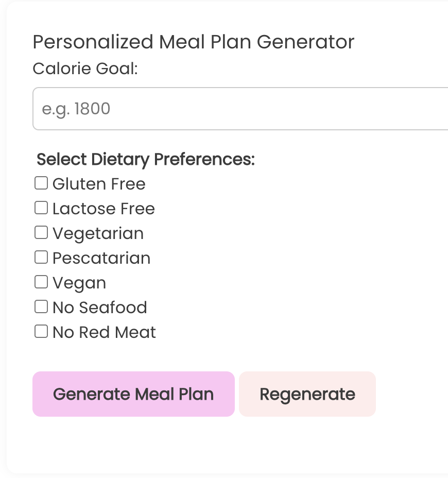Click the Calorie Goal input field
The image size is (448, 478).
[240, 109]
